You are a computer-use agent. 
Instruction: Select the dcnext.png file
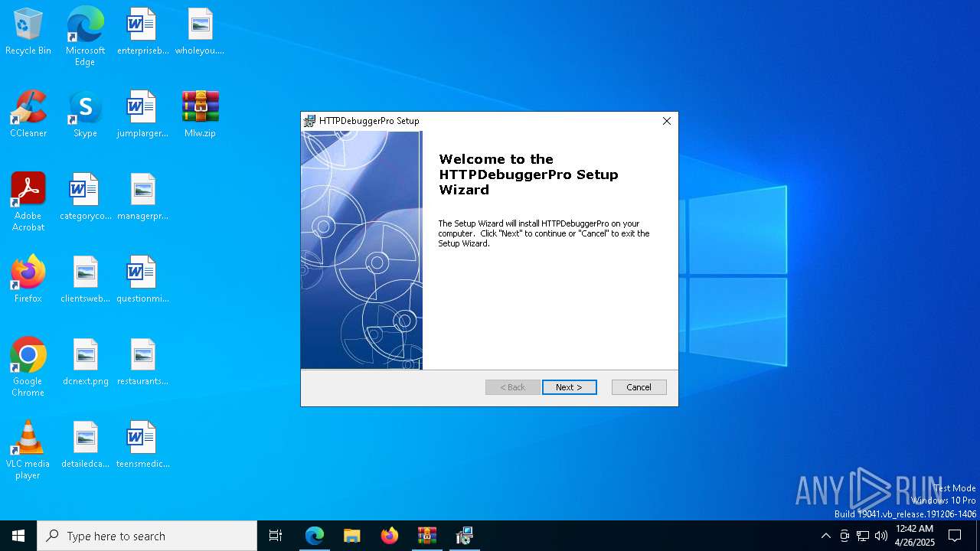(x=85, y=363)
